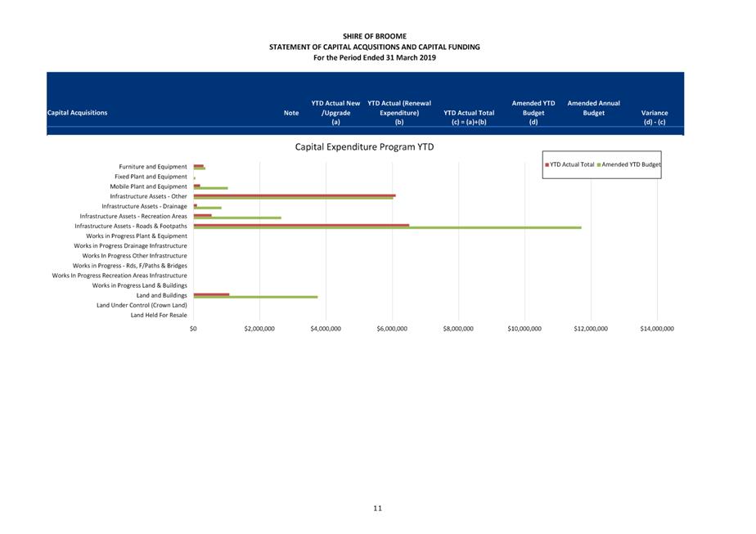This screenshot has width=756, height=534.
Task: Click page number 11 at the bottom
Action: [x=377, y=508]
